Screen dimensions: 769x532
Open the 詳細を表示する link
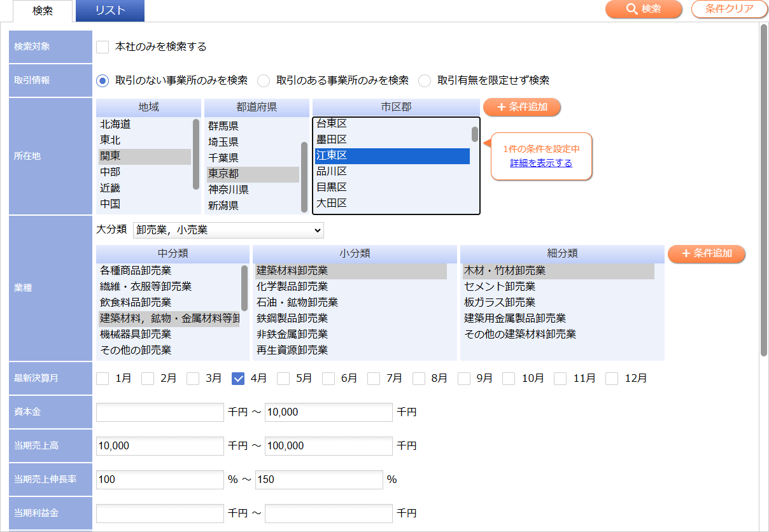coord(541,164)
